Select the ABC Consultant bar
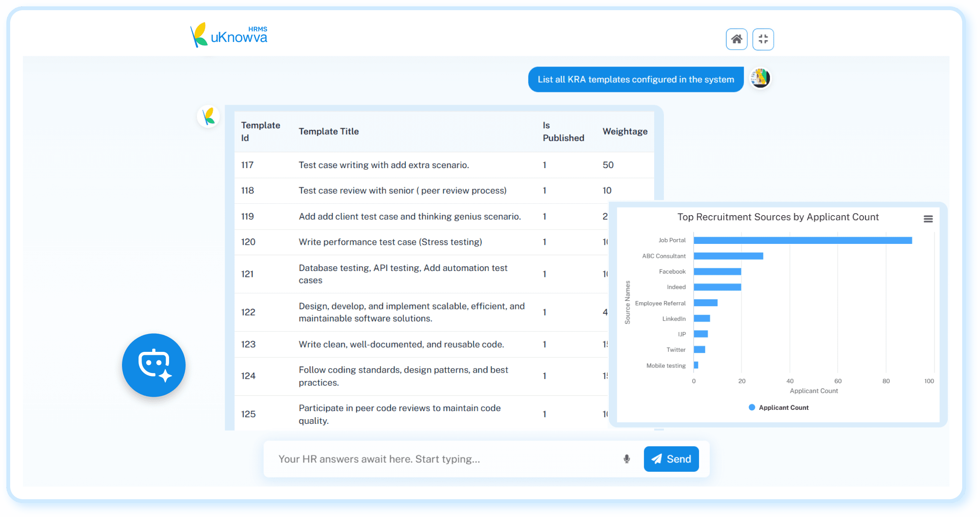 pyautogui.click(x=728, y=256)
